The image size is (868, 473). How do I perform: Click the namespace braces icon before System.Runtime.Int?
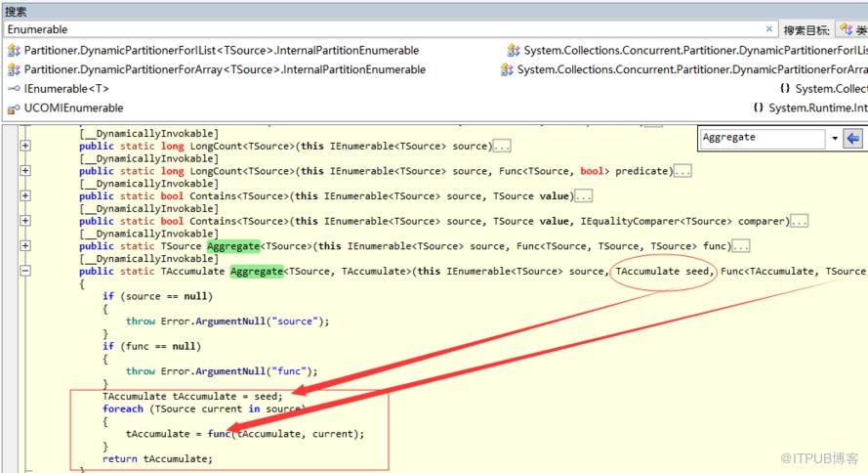click(x=759, y=108)
